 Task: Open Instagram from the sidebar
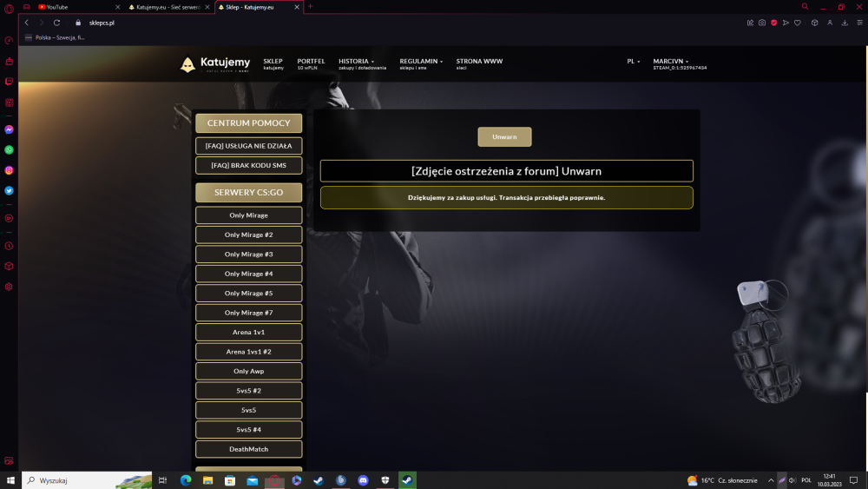[9, 170]
